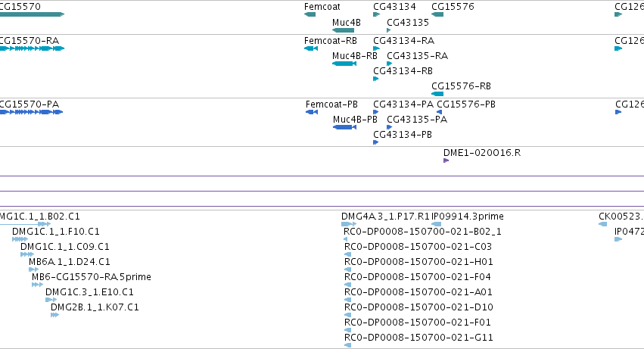Select the Muc4B gene label
644x349 pixels.
[x=347, y=23]
